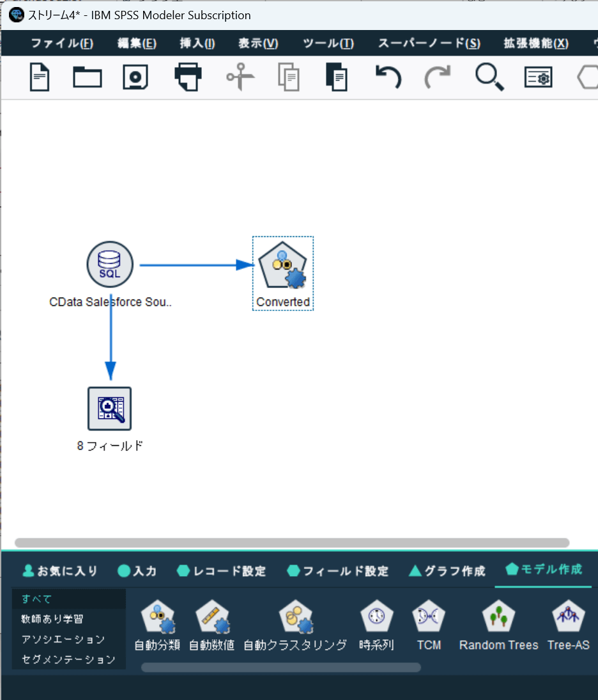Click the new stream document icon
This screenshot has height=700, width=598.
coord(40,77)
